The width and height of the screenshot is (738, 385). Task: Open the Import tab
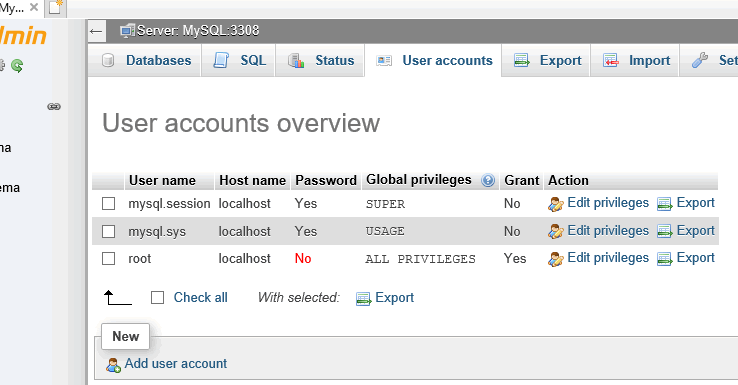635,60
